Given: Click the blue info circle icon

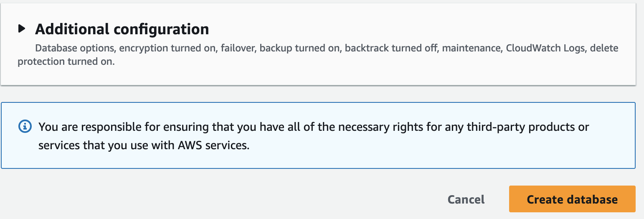Looking at the screenshot, I should 25,126.
